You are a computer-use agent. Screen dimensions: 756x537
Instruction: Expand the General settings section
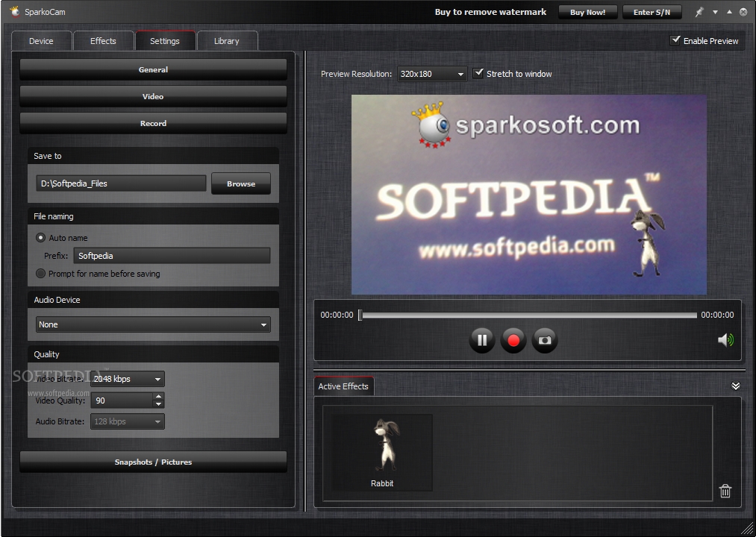(153, 69)
